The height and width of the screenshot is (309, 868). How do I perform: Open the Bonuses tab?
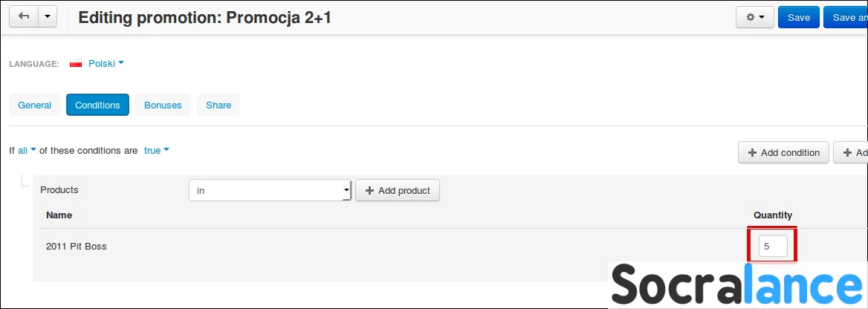tap(163, 105)
